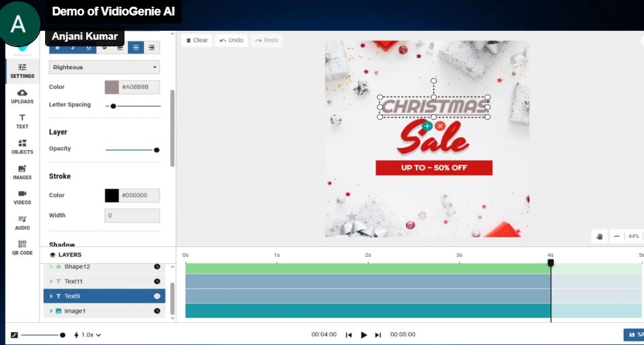
Task: Click the clock icon on Text11 layer
Action: (x=157, y=281)
